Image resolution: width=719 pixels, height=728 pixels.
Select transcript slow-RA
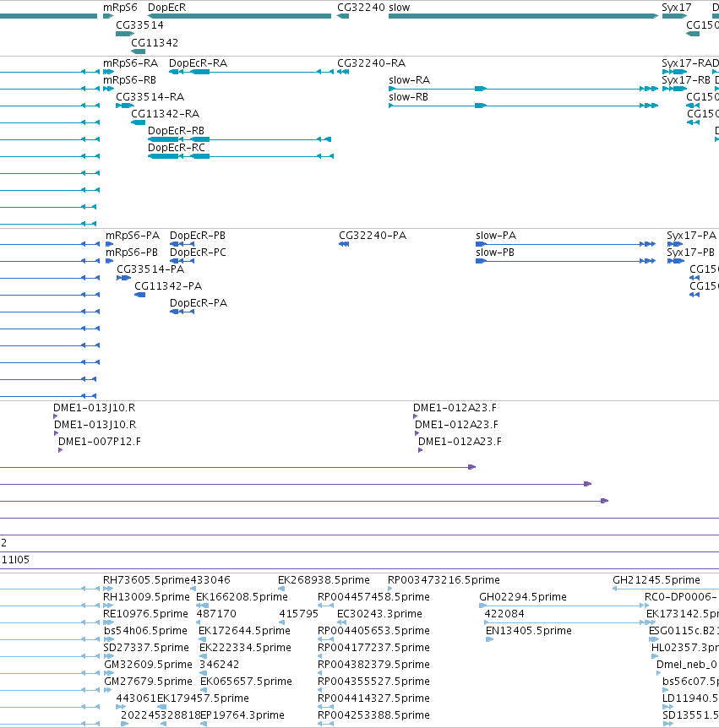pyautogui.click(x=409, y=80)
